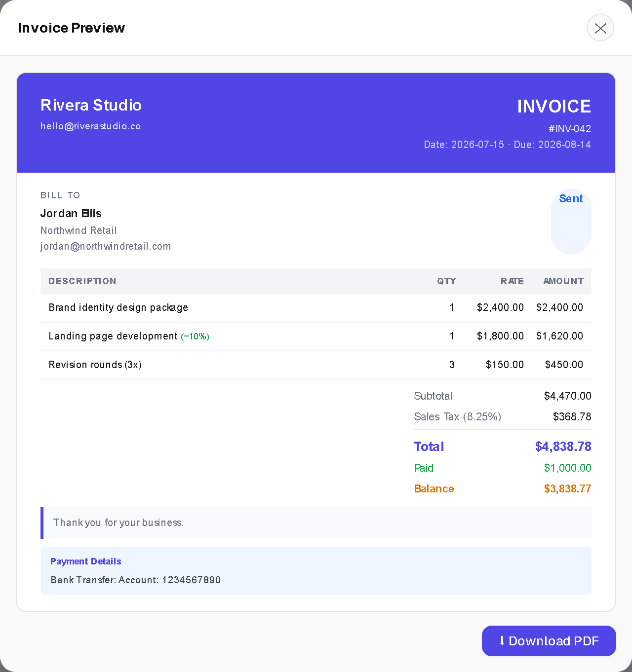Click the Revision rounds (3x) item
632x672 pixels.
click(x=95, y=365)
